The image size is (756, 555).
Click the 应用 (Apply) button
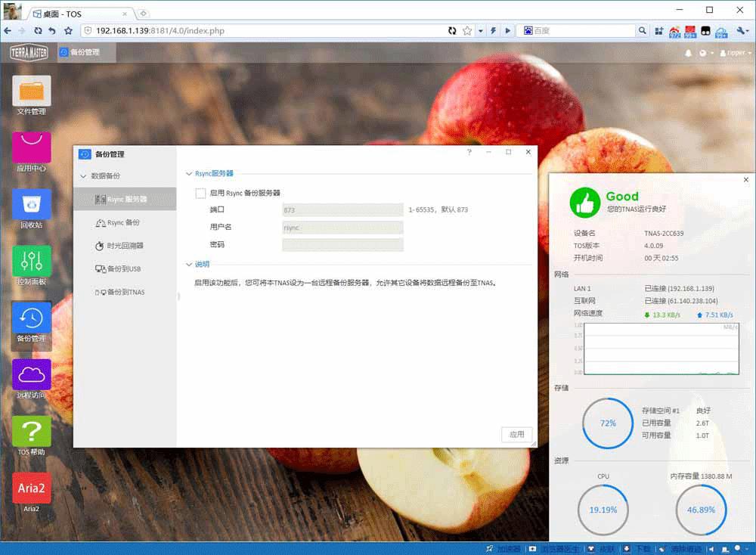pyautogui.click(x=516, y=435)
